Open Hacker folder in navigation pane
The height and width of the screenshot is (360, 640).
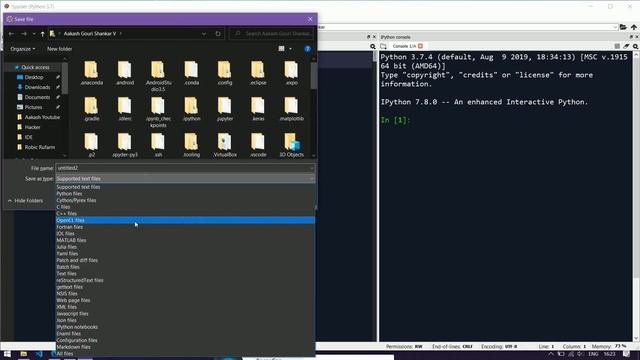pyautogui.click(x=32, y=127)
